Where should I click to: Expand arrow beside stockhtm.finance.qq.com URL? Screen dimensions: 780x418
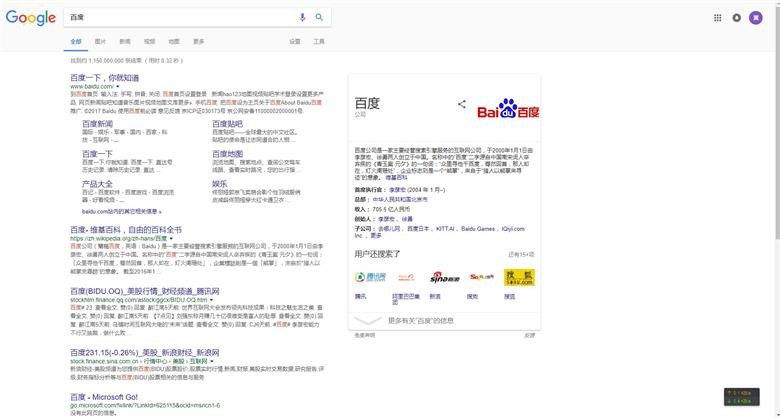(211, 300)
